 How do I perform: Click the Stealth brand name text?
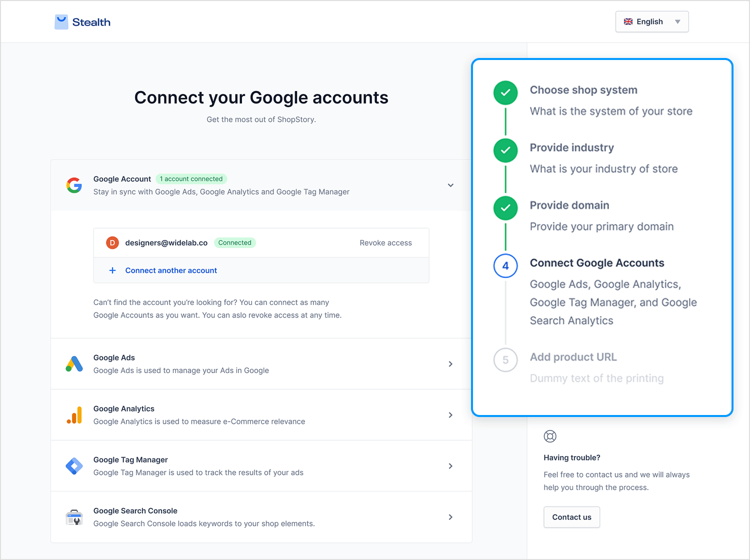91,22
